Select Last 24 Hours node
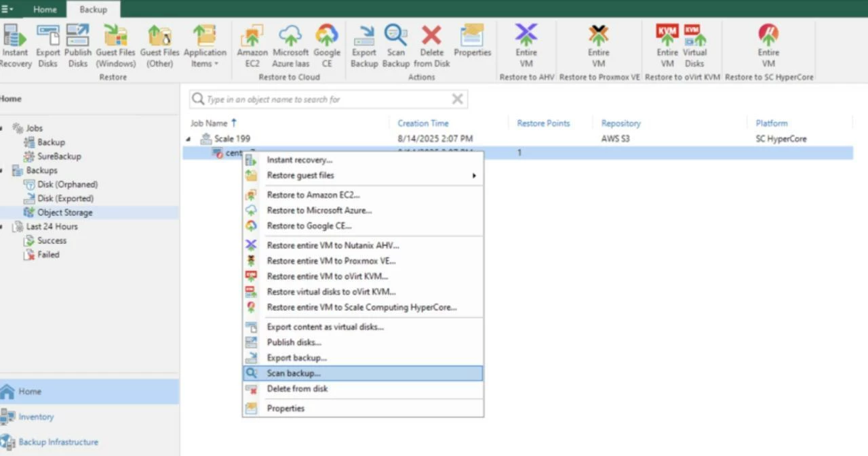 click(52, 226)
